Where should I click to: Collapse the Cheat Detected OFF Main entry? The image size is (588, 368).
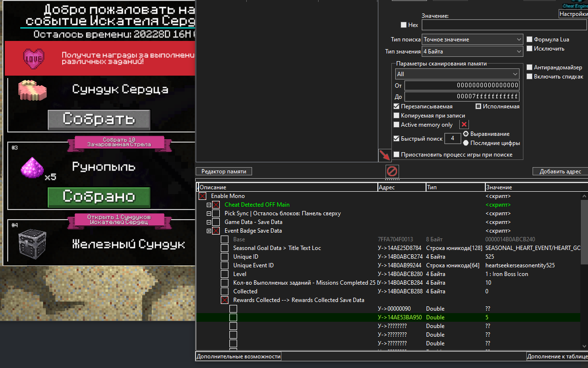click(209, 205)
